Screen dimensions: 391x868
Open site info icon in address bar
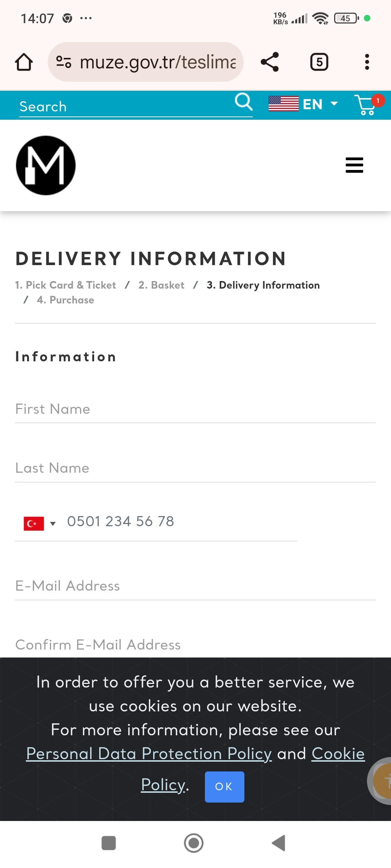64,62
